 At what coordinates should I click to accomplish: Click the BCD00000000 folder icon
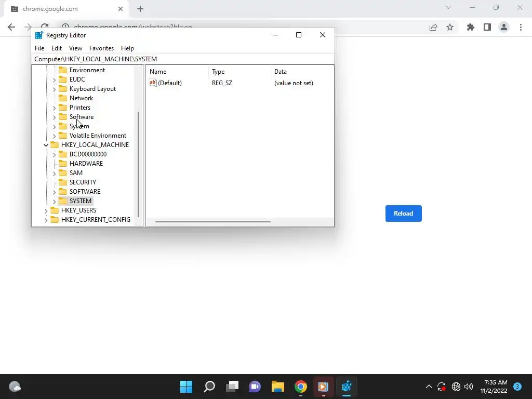point(63,154)
